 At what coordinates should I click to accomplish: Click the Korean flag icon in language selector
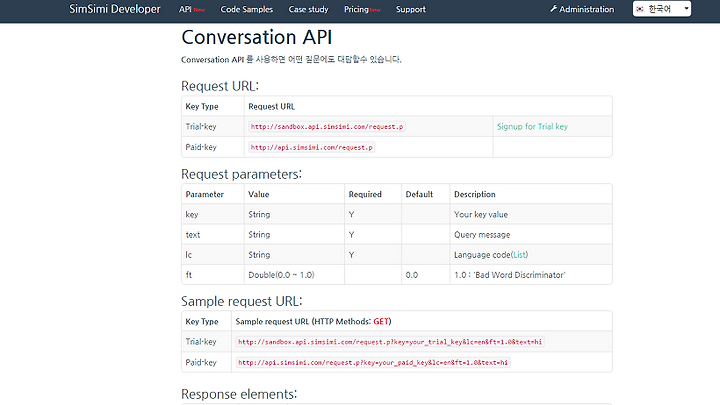640,9
